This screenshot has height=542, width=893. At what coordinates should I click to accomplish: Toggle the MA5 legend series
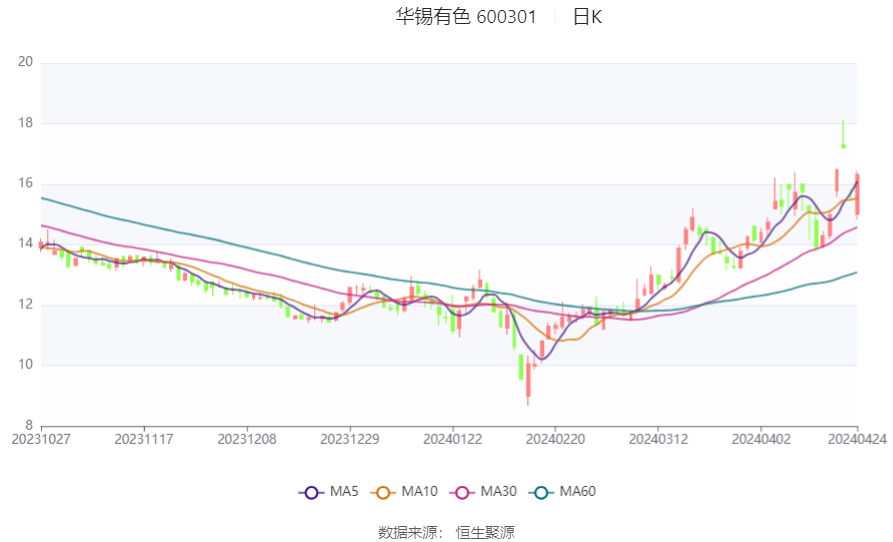coord(329,492)
